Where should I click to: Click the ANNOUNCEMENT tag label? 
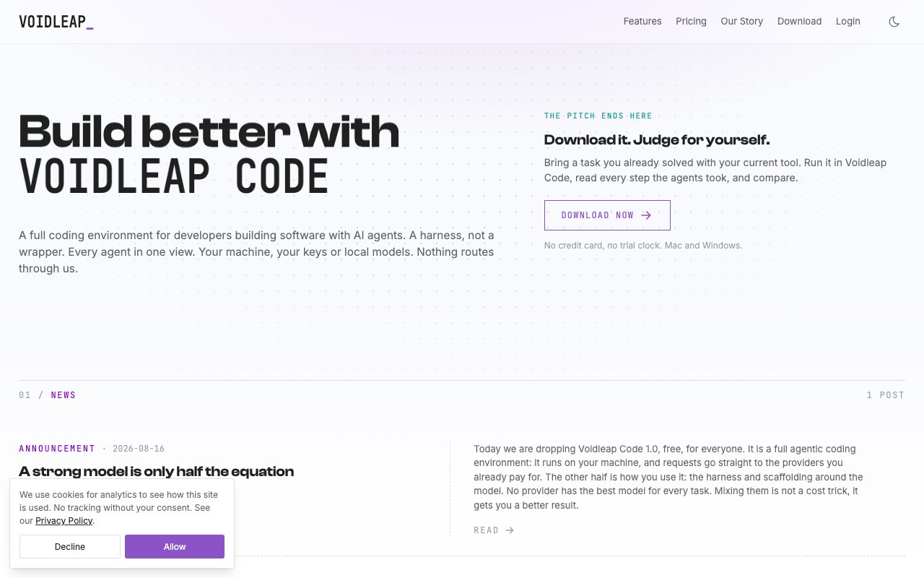click(x=57, y=449)
